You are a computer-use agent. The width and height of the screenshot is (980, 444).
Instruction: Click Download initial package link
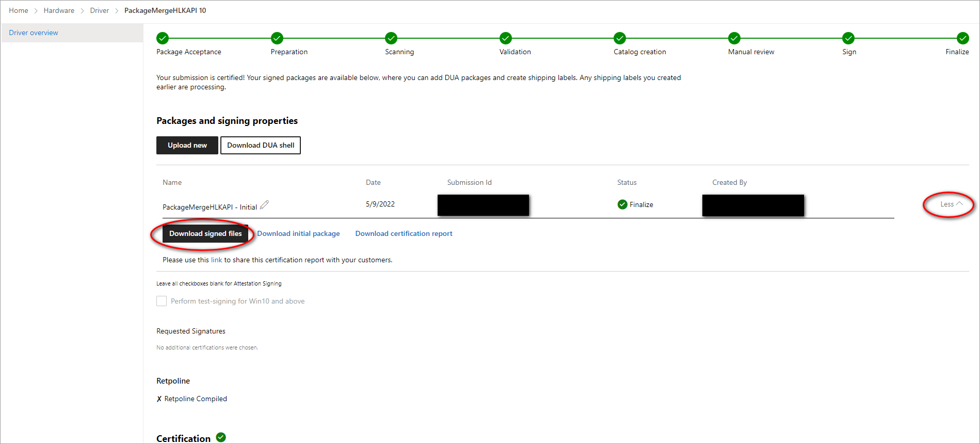pos(298,233)
